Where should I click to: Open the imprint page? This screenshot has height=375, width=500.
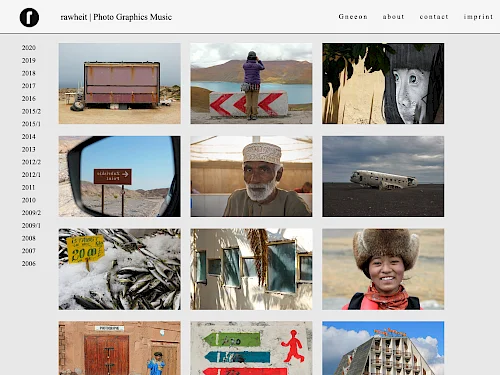tap(478, 17)
